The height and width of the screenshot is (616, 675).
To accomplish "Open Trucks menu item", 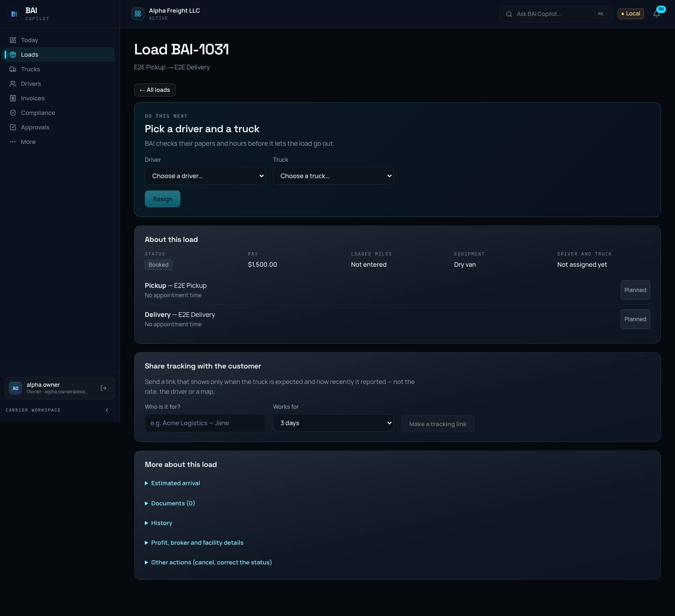I will coord(60,69).
